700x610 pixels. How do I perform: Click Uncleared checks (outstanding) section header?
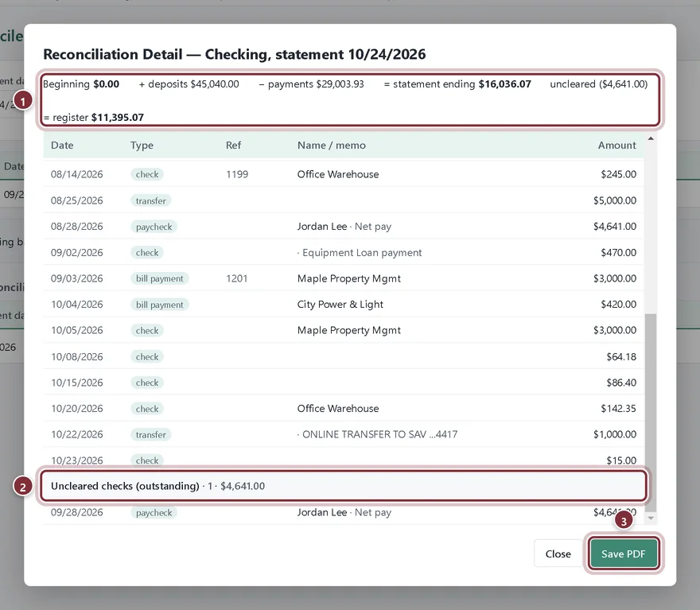coord(344,486)
